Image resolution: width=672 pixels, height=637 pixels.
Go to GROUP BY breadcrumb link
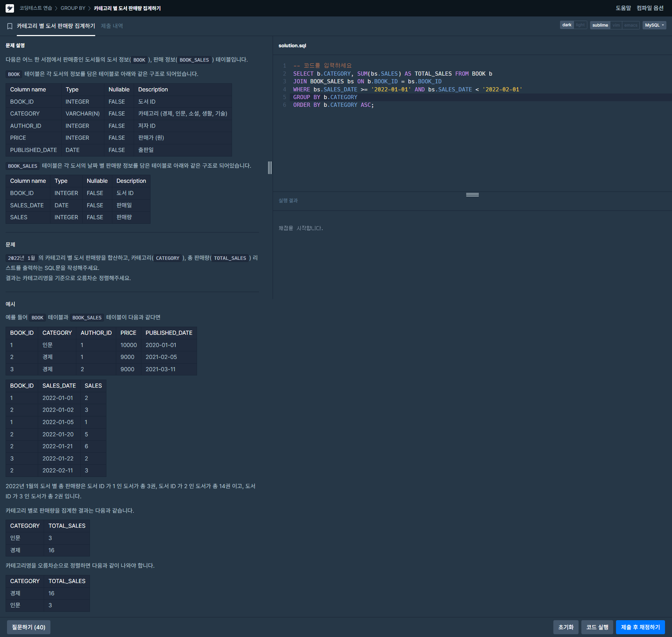[73, 8]
